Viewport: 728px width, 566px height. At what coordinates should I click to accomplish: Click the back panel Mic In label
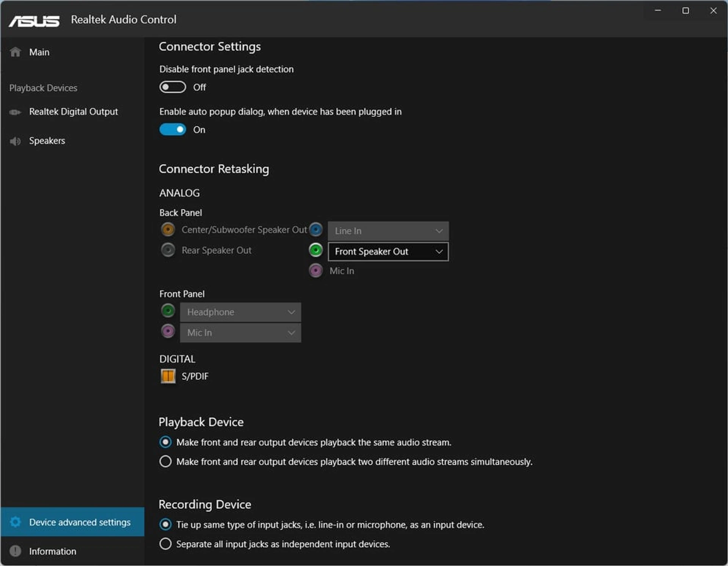click(x=342, y=271)
